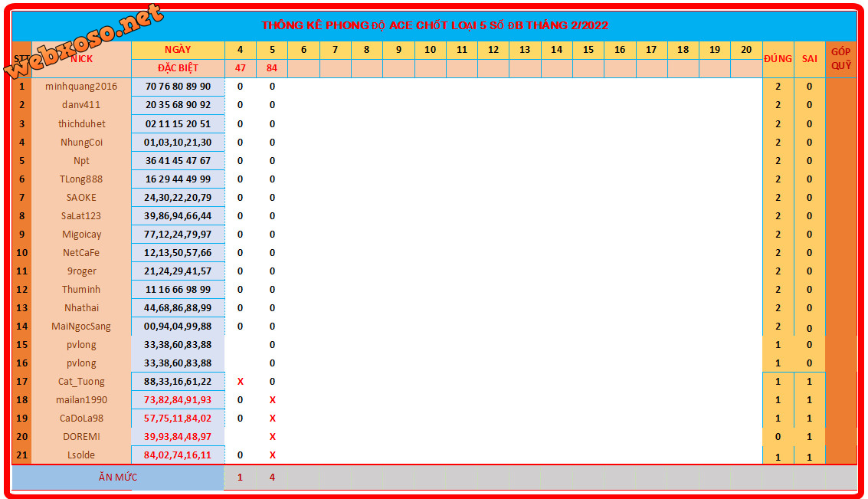Image resolution: width=868 pixels, height=499 pixels.
Task: Select nick TLong888
Action: pos(81,179)
